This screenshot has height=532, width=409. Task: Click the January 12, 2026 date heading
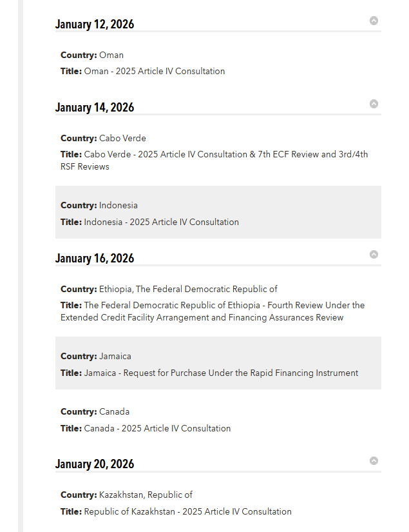[x=95, y=25]
